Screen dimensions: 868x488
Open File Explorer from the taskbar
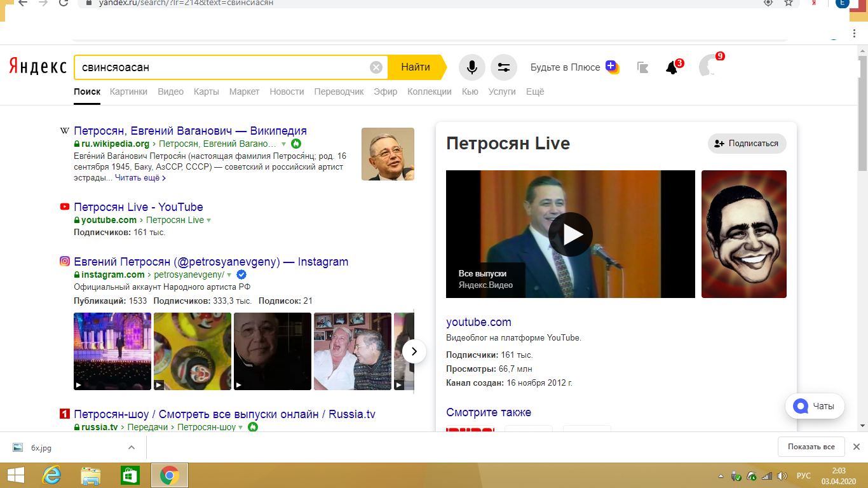pyautogui.click(x=91, y=475)
